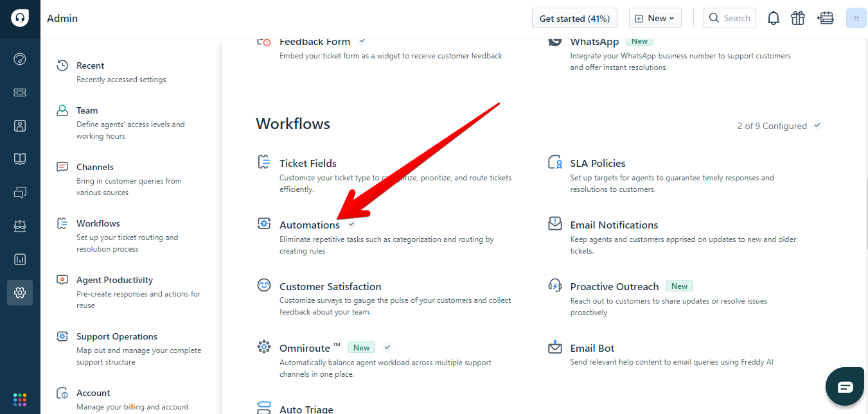The width and height of the screenshot is (868, 414).
Task: Open the Omniroute link
Action: (x=310, y=348)
